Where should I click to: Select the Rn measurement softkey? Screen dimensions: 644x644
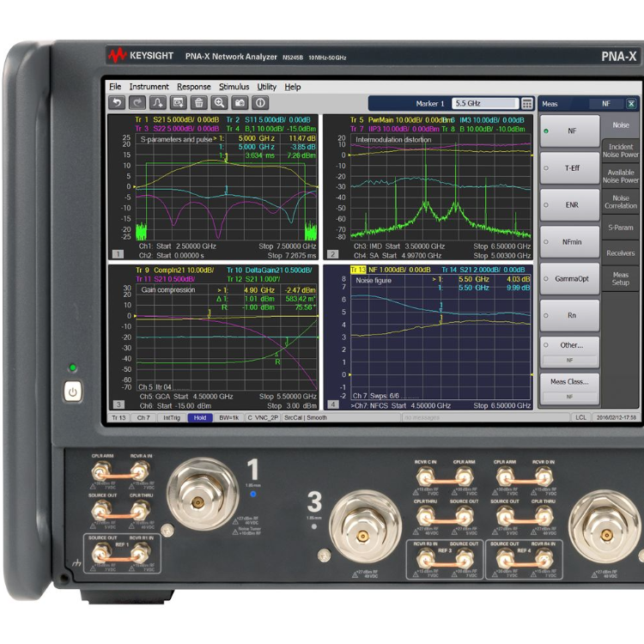click(569, 315)
